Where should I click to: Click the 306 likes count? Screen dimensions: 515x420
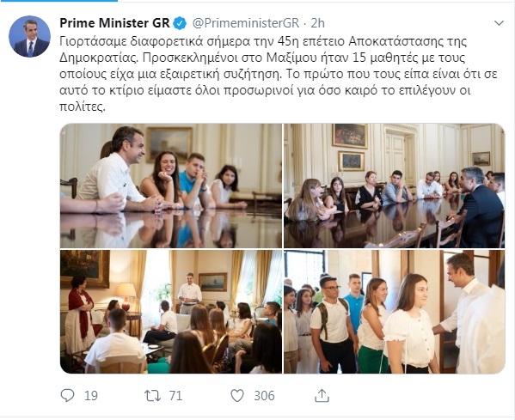[x=265, y=396]
